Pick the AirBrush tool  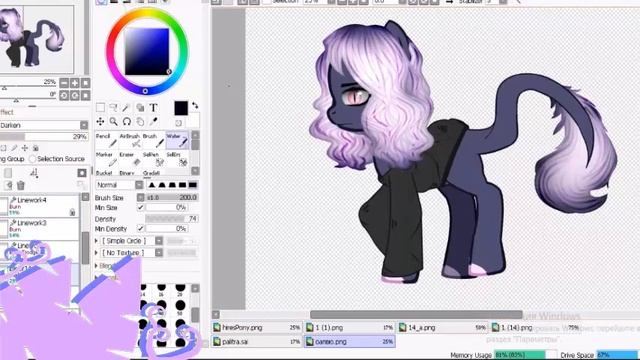[130, 141]
